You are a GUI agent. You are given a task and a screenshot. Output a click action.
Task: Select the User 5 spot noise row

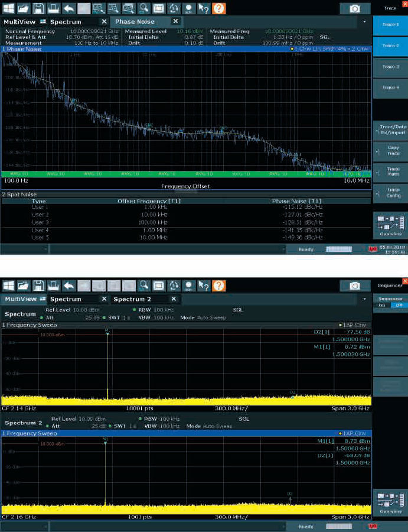187,238
